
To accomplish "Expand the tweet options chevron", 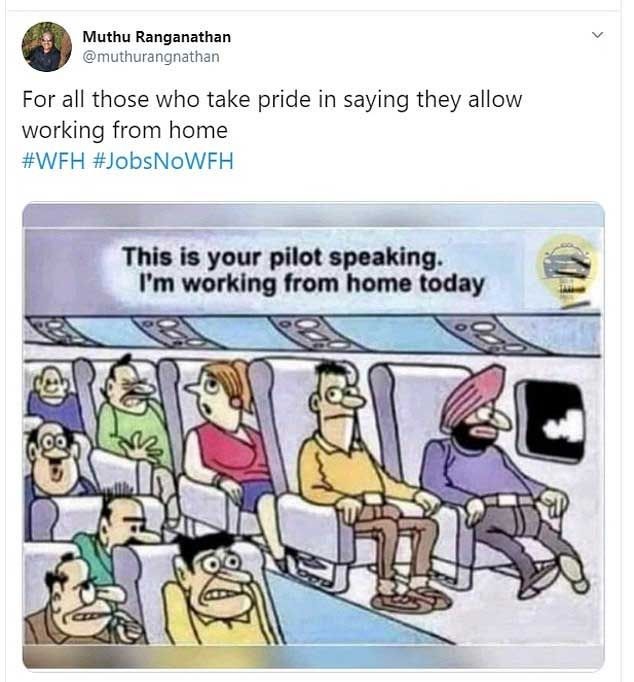I will coord(598,35).
